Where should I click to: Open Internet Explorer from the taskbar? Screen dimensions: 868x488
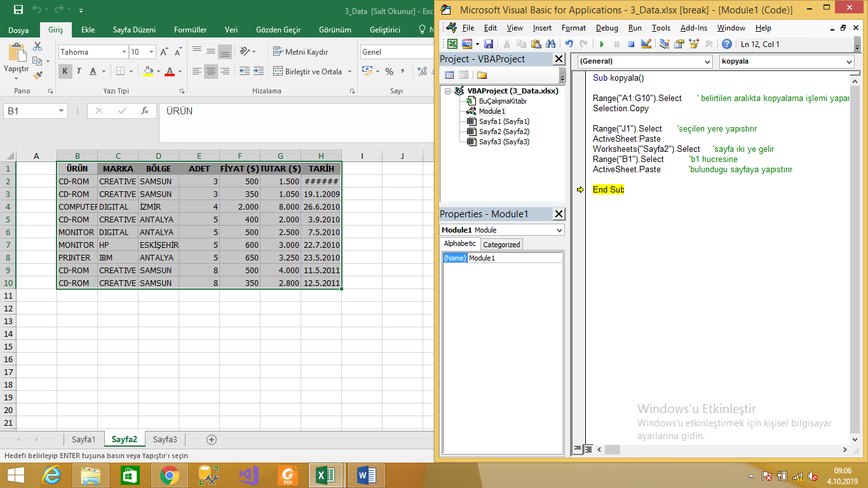pos(51,475)
